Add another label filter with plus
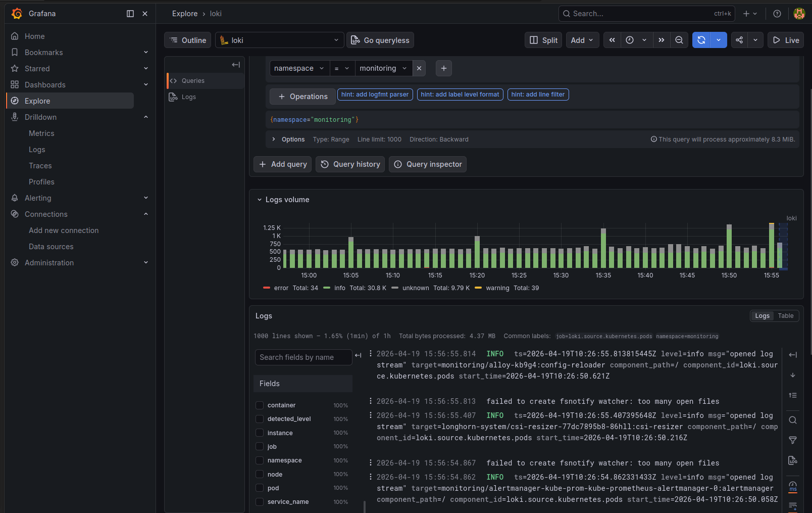The height and width of the screenshot is (513, 812). click(x=443, y=68)
